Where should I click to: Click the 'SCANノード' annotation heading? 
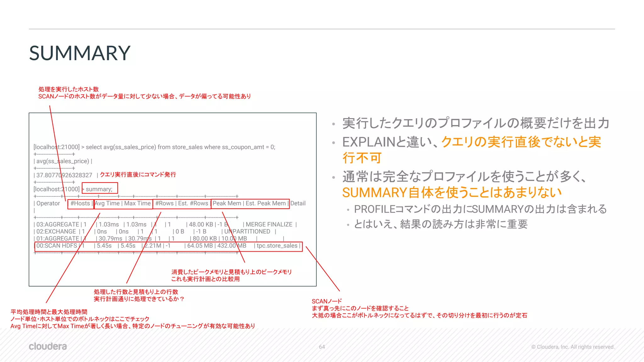327,301
